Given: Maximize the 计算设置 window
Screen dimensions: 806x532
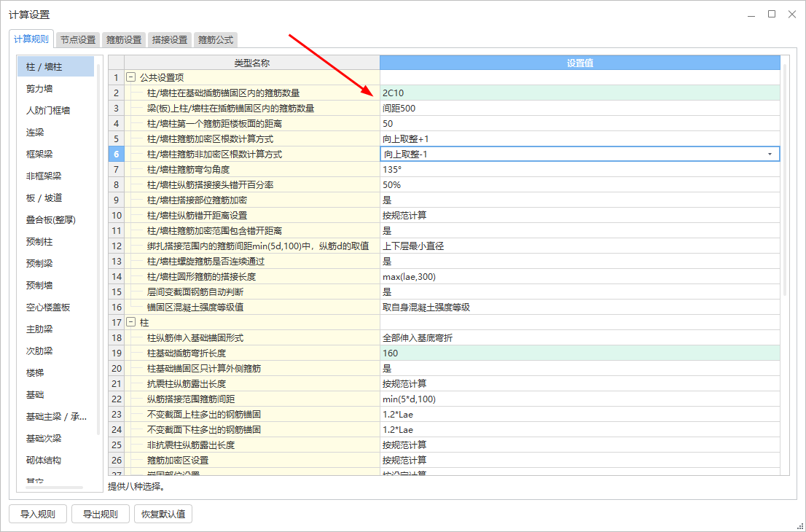Looking at the screenshot, I should 772,15.
